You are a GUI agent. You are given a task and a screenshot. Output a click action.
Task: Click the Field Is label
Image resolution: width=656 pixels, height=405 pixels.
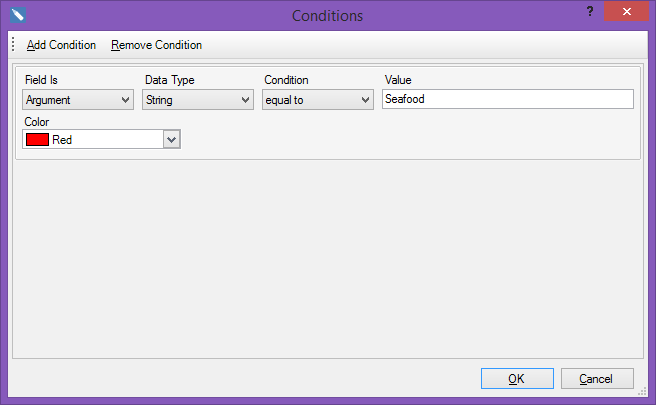pos(41,80)
